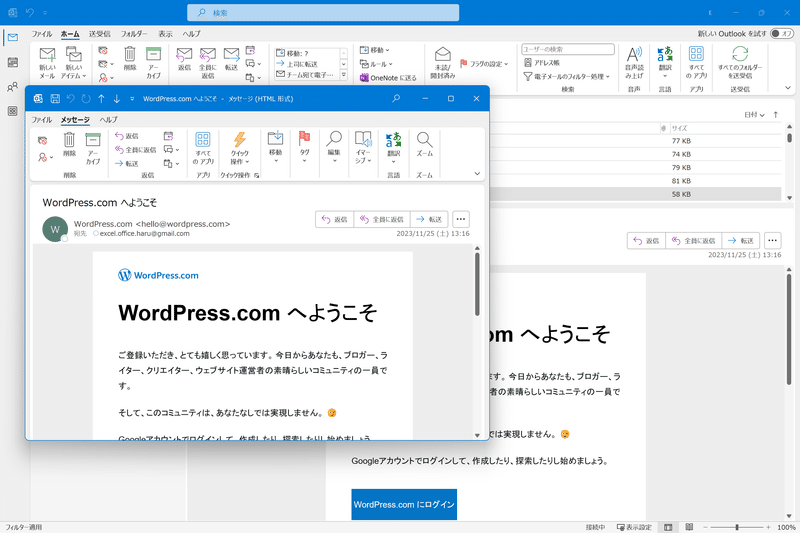The image size is (800, 533).
Task: Toggle the Try new Outlook switch
Action: click(x=781, y=34)
